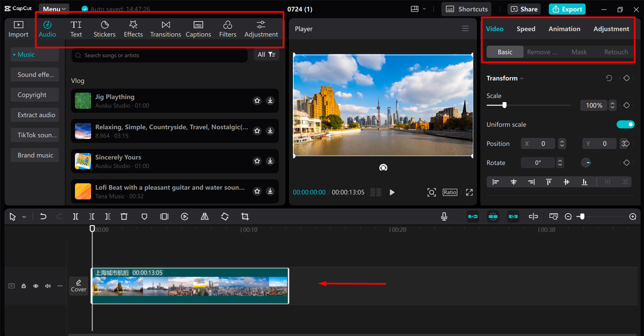Screen dimensions: 644x336
Task: Open the Effects tab
Action: coord(133,29)
